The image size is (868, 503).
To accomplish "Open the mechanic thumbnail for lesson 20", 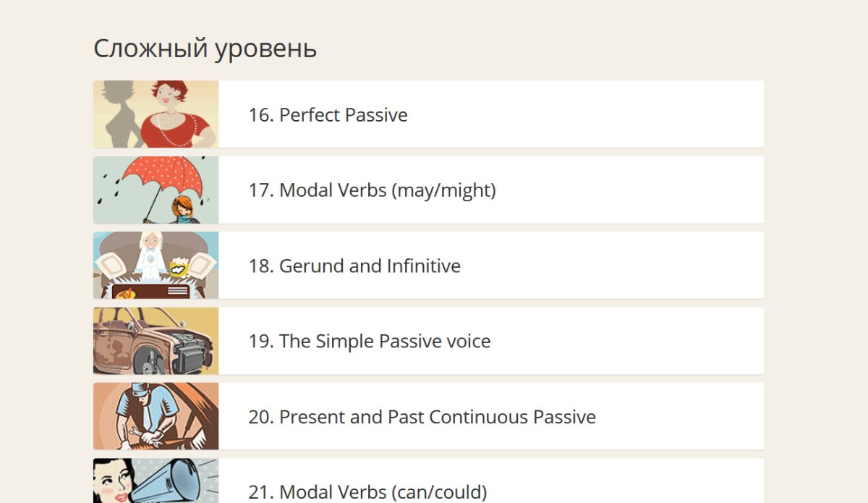I will 156,416.
